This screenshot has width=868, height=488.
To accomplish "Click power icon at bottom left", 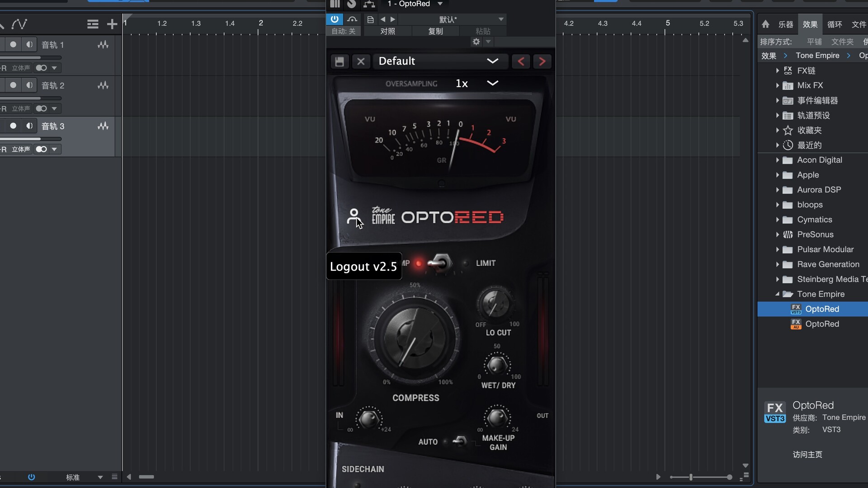I will coord(31,477).
